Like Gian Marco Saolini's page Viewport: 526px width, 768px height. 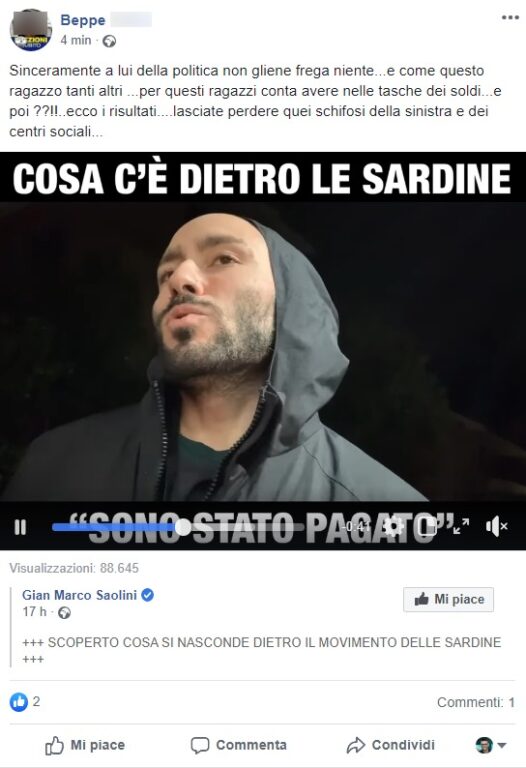448,600
